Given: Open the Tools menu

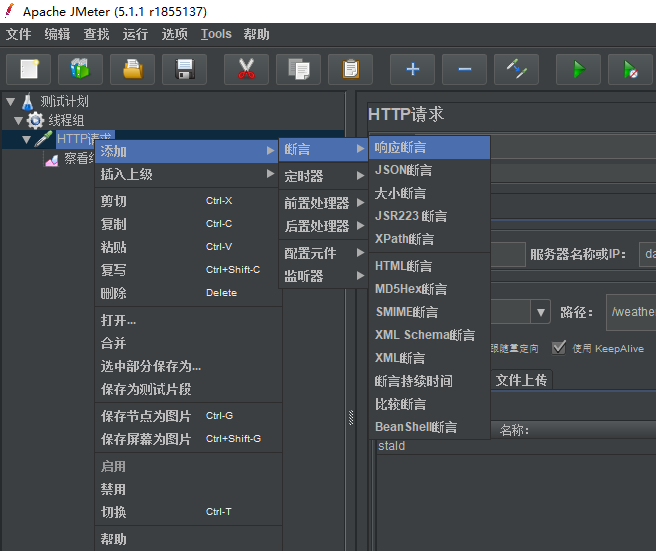Looking at the screenshot, I should point(216,34).
